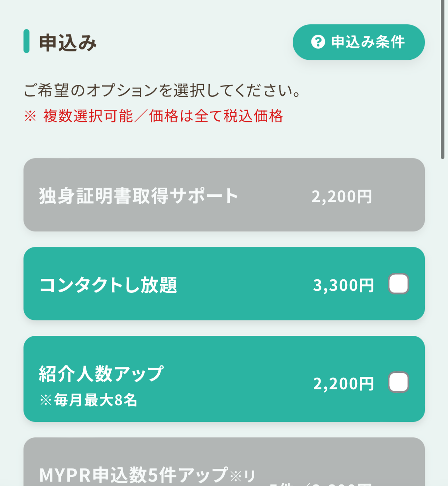Image resolution: width=448 pixels, height=486 pixels.
Task: Click the 2,200円 price on 紹介人数アップ
Action: 343,384
